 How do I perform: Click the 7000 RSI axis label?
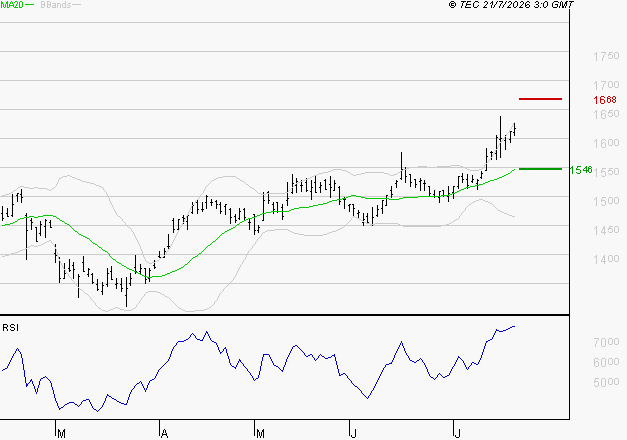click(606, 342)
